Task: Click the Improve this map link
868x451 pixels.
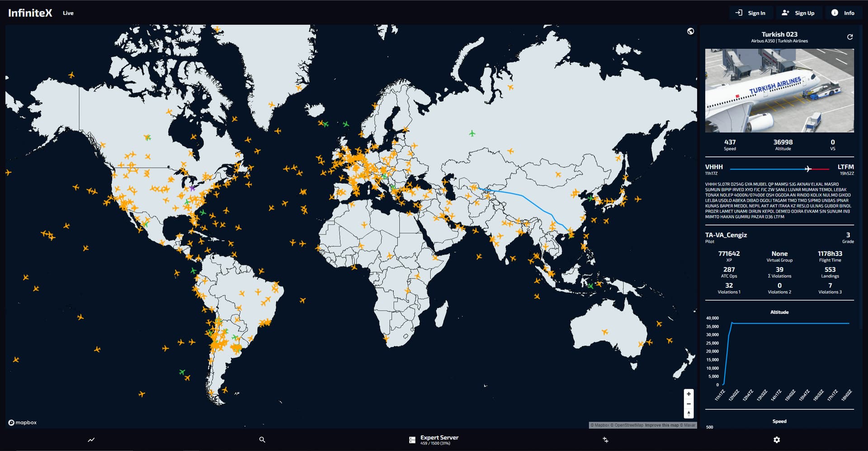Action: click(661, 425)
